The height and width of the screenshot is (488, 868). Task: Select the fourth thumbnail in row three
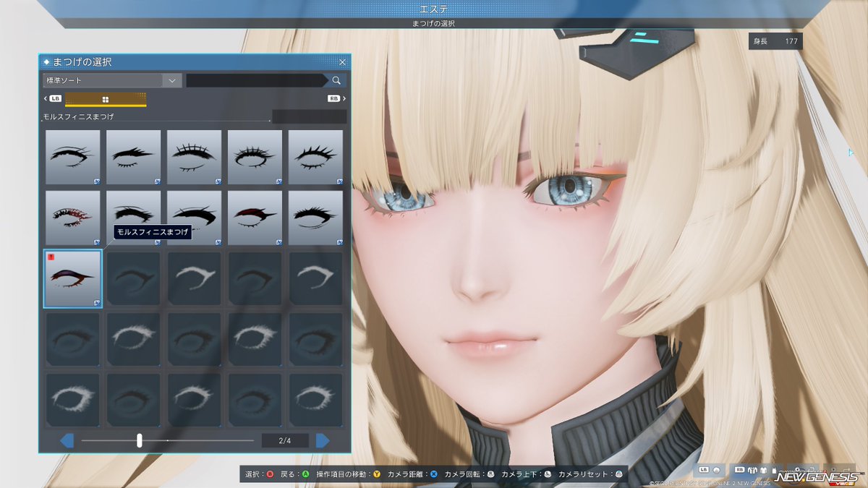[x=255, y=278]
